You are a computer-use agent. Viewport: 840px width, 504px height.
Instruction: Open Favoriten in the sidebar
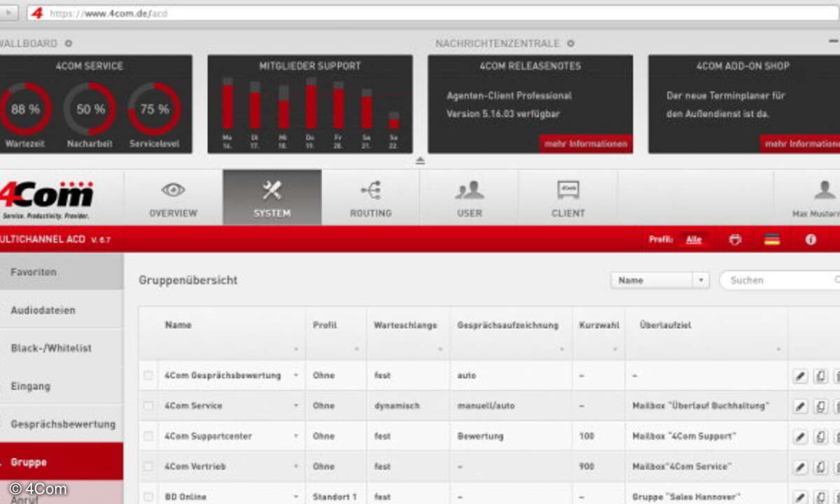(62, 272)
